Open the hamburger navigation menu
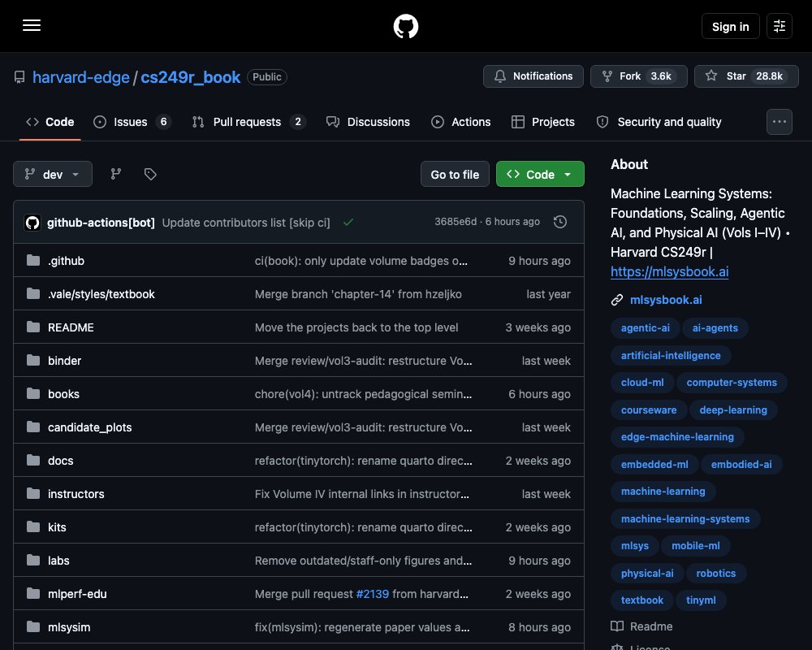The width and height of the screenshot is (812, 650). click(32, 25)
